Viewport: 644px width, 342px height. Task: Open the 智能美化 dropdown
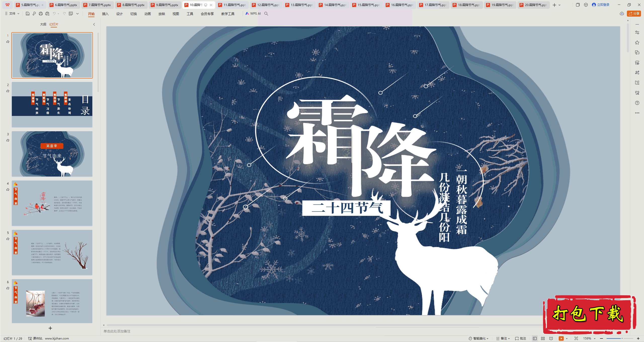coord(479,338)
